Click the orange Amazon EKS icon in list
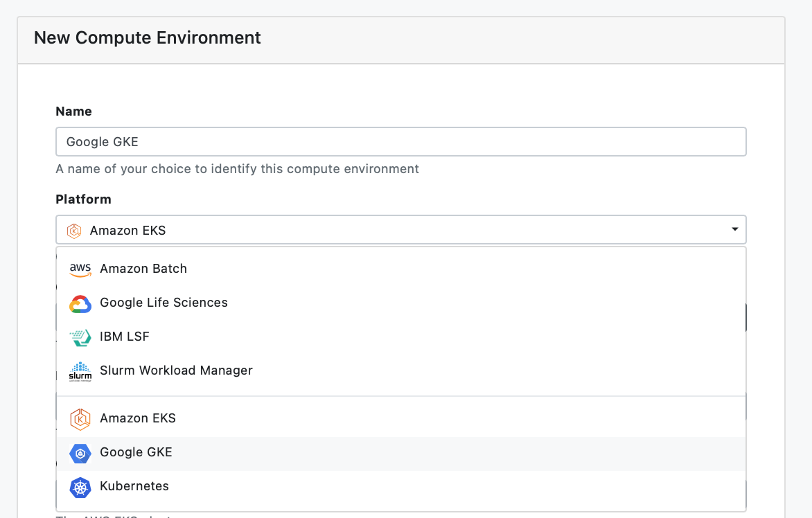Image resolution: width=812 pixels, height=518 pixels. [x=80, y=419]
